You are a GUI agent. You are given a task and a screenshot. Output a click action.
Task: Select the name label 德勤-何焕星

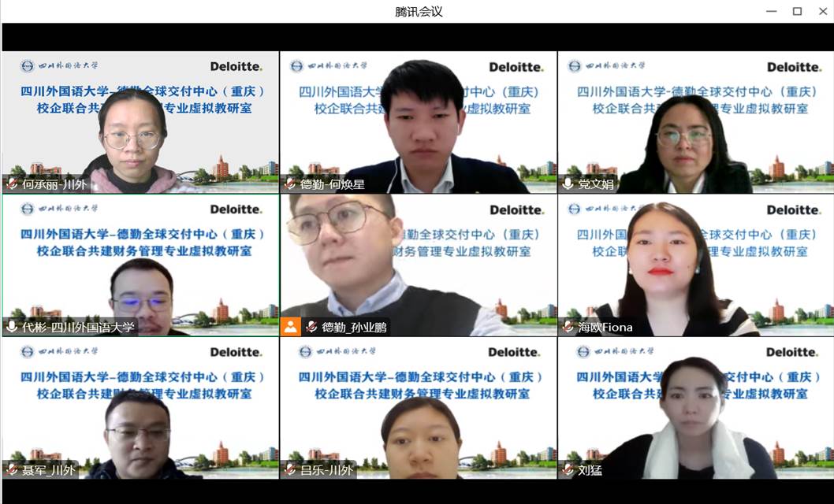pos(333,184)
